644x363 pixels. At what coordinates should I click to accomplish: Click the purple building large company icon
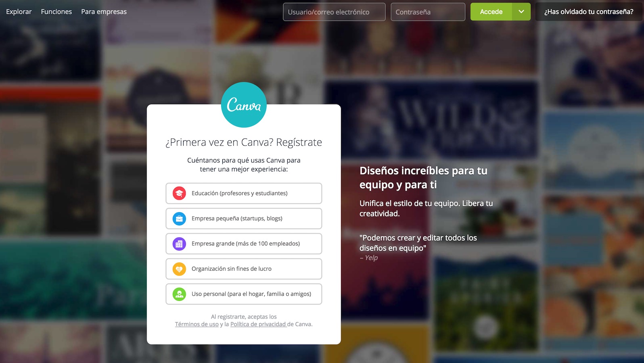[179, 244]
